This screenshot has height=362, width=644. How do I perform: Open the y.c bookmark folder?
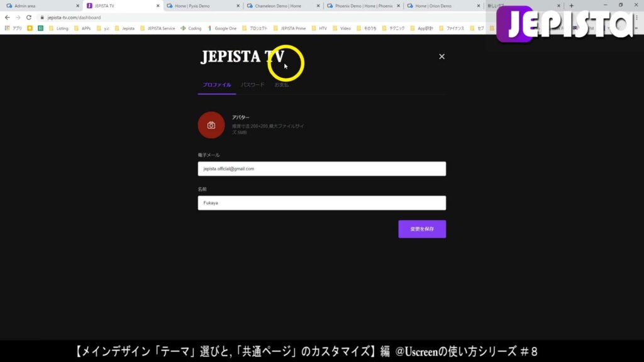103,28
